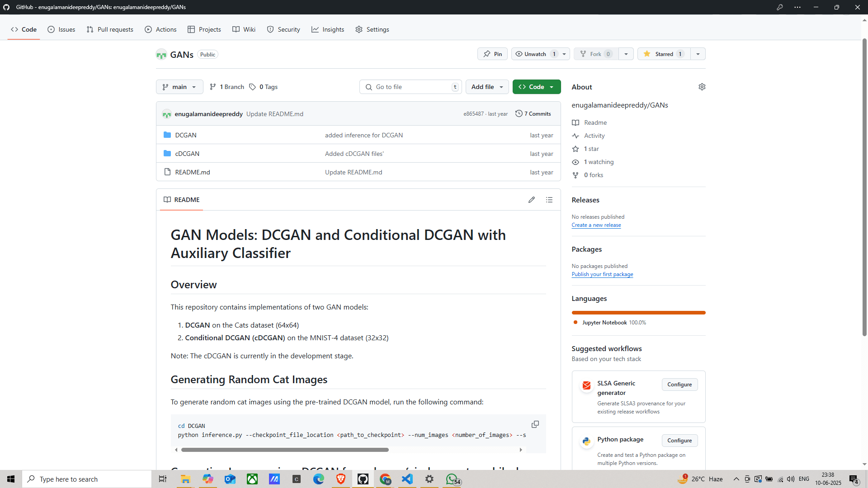The image size is (868, 488).
Task: Configure the SLSA Generic generator workflow
Action: (679, 385)
